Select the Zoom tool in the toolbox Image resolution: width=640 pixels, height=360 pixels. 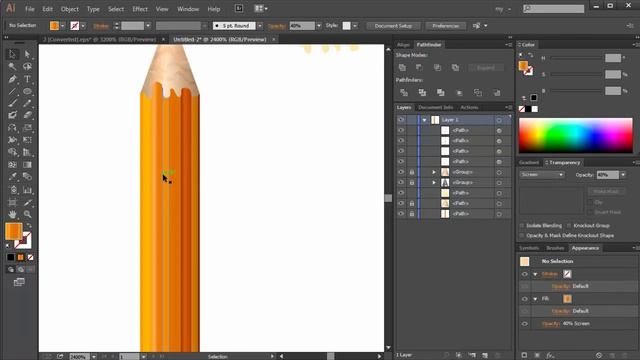point(27,214)
